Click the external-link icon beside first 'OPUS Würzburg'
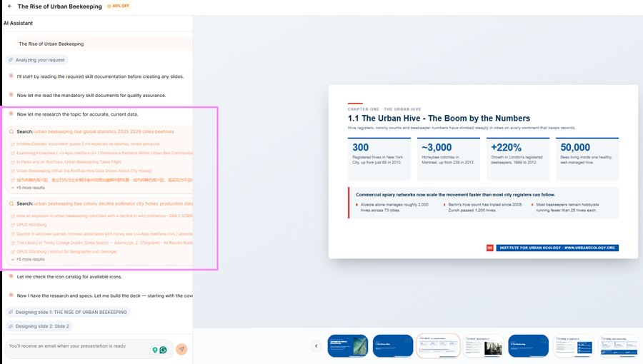Screen dimensions: 643x364 (13, 226)
